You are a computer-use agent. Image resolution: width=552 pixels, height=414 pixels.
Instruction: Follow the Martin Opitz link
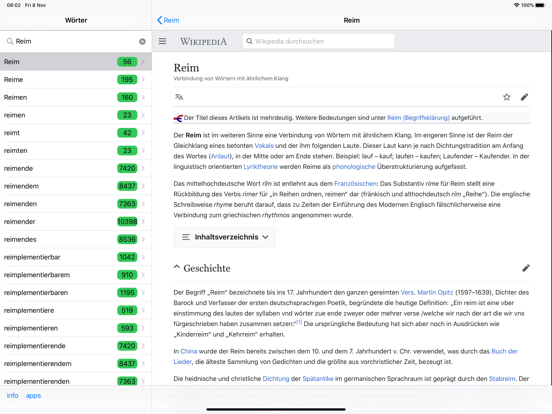[435, 292]
